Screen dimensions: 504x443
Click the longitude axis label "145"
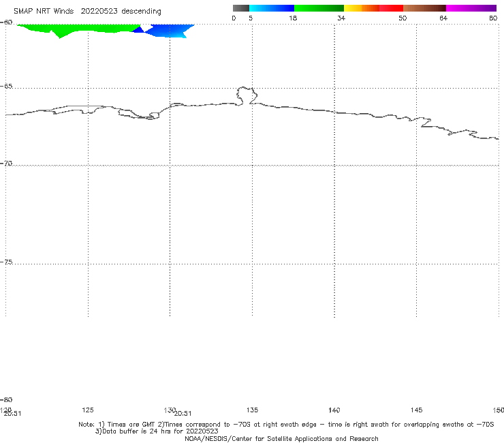point(417,410)
